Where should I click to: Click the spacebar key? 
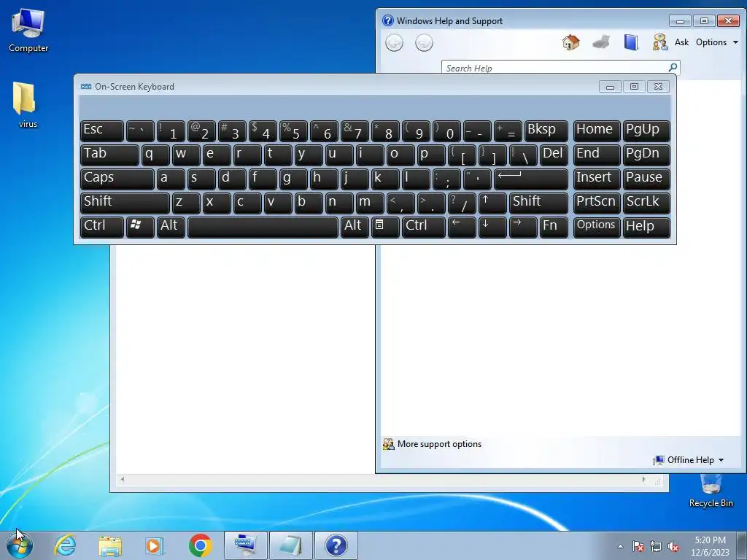pyautogui.click(x=263, y=227)
